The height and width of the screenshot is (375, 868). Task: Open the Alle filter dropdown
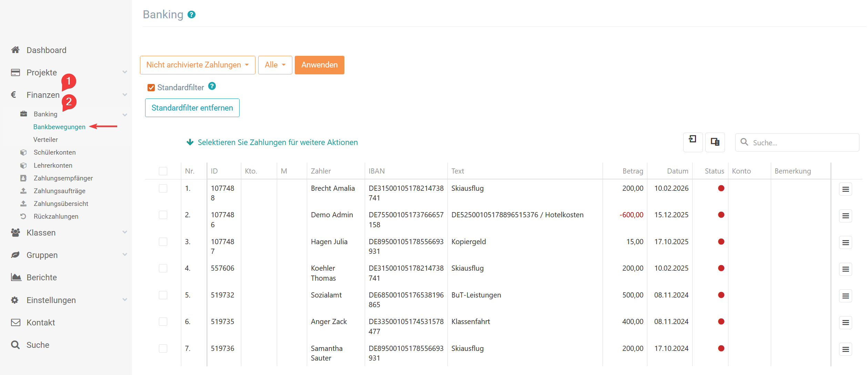[x=275, y=65]
